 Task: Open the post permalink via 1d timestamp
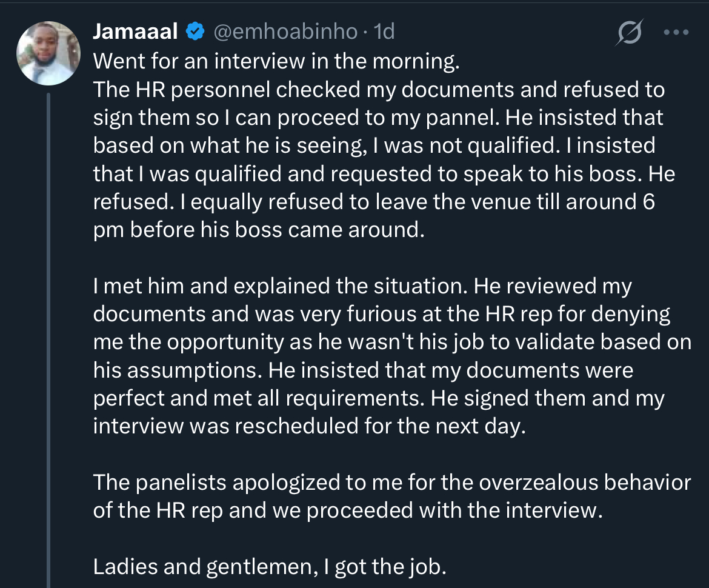[x=384, y=31]
